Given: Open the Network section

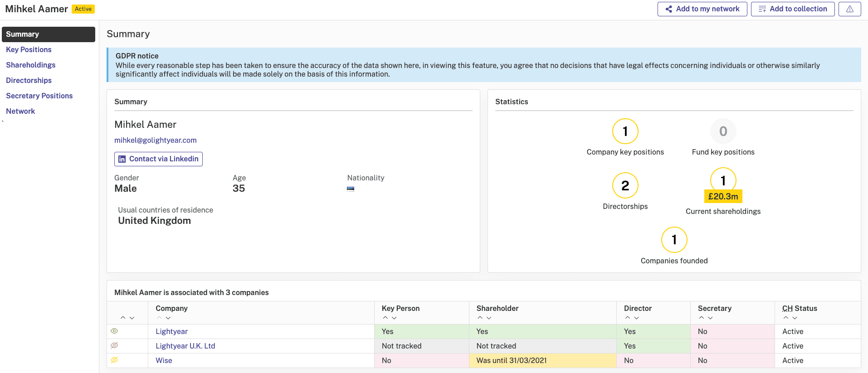Looking at the screenshot, I should pyautogui.click(x=20, y=111).
